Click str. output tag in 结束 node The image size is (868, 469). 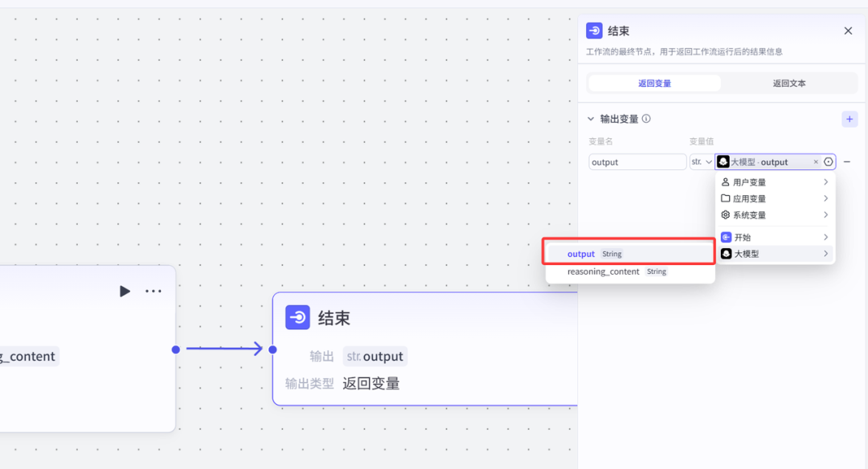coord(375,357)
